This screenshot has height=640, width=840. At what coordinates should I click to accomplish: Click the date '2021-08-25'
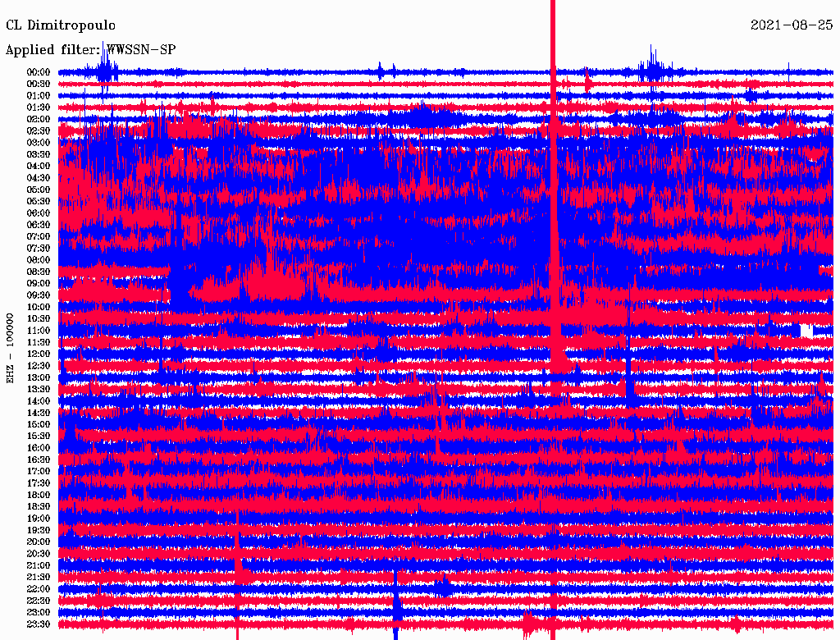pos(792,25)
